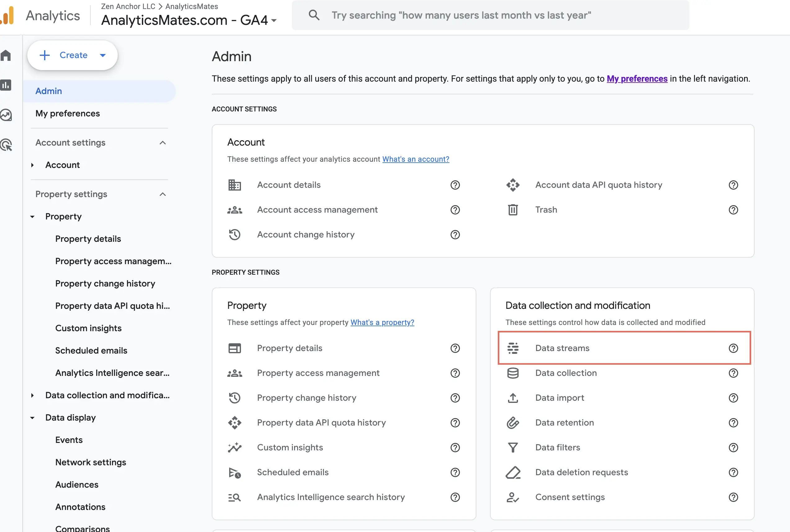Click the Property change history clock icon

tap(234, 398)
